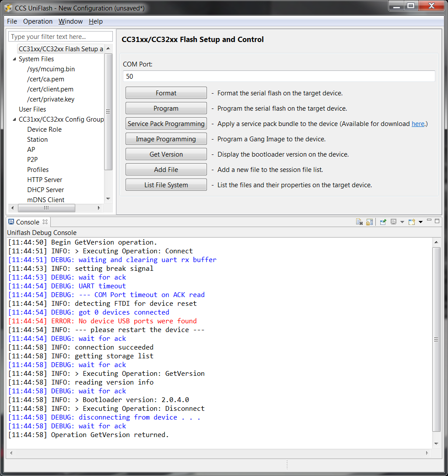Click 'Bootloader version: 2.0.4.0' console line
Screen dimensions: 448x476
click(x=98, y=400)
